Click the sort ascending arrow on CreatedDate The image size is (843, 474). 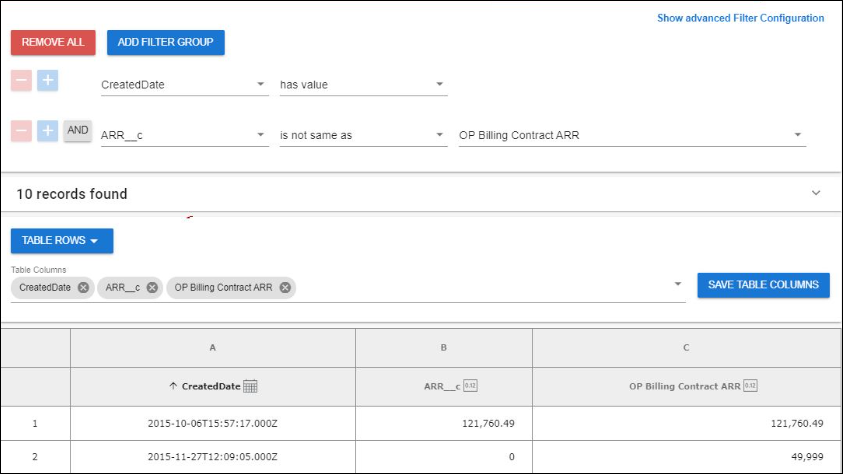[173, 386]
